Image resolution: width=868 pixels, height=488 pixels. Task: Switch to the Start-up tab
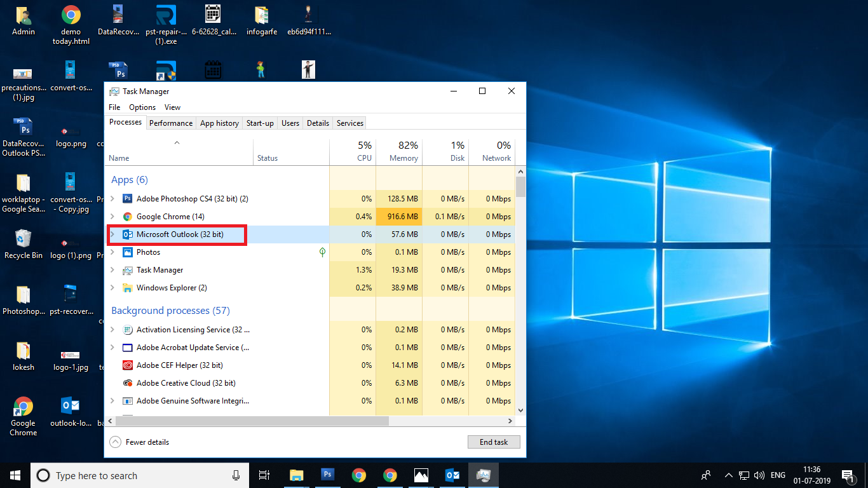260,123
